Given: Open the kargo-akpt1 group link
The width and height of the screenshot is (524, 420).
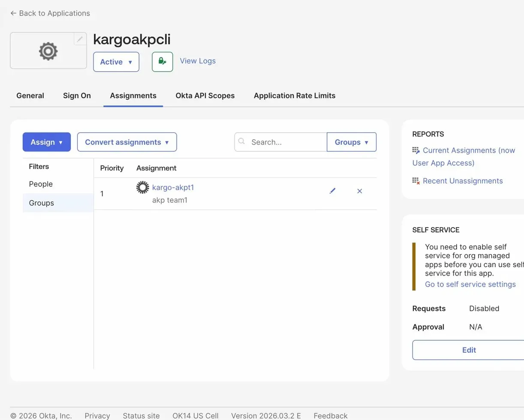Looking at the screenshot, I should 173,187.
